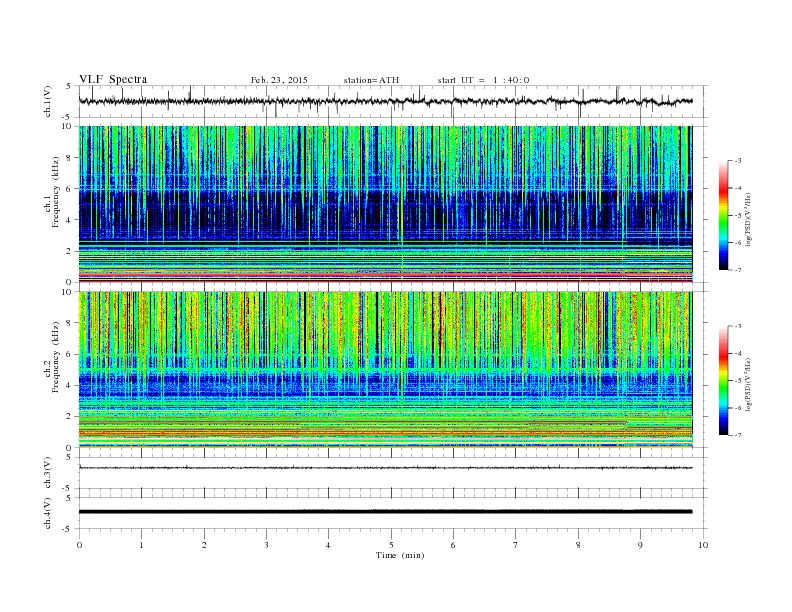Click the "ch.1(V)" waveform axis label

pyautogui.click(x=48, y=101)
